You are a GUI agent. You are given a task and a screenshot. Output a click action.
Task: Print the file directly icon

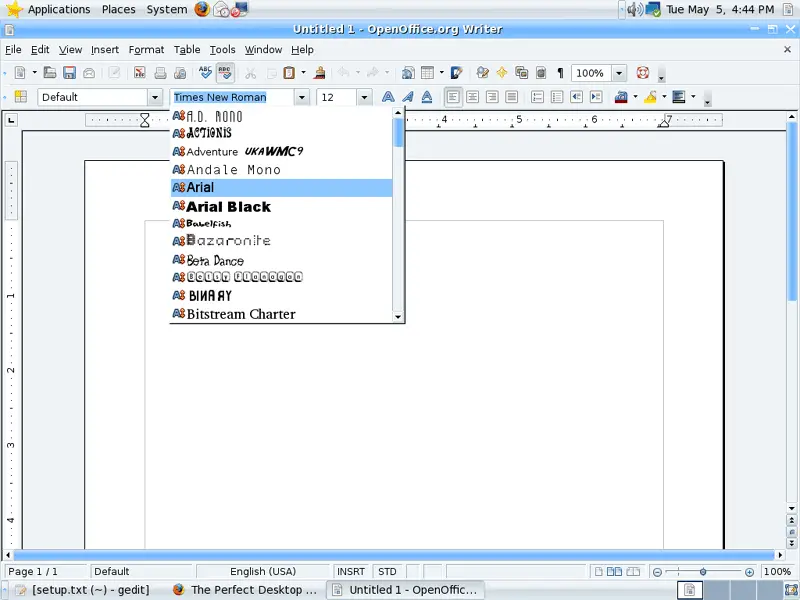(160, 73)
